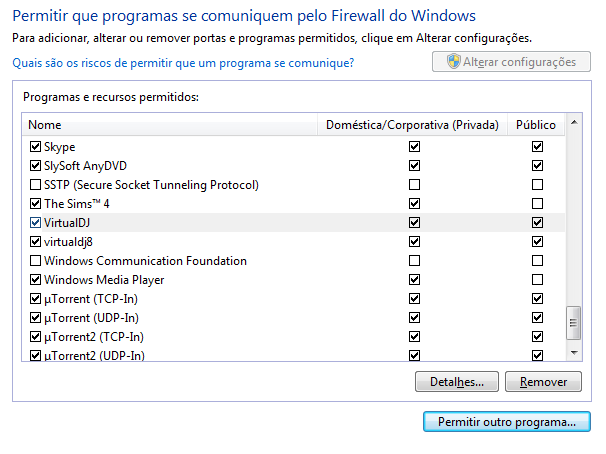606x454 pixels.
Task: Click the scrollbar down arrow
Action: click(574, 352)
